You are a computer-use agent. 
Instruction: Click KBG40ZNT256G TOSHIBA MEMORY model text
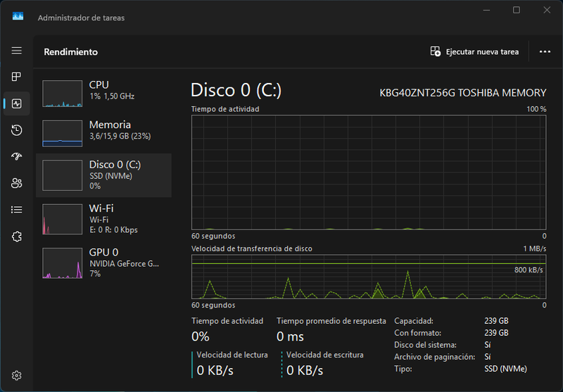[463, 93]
